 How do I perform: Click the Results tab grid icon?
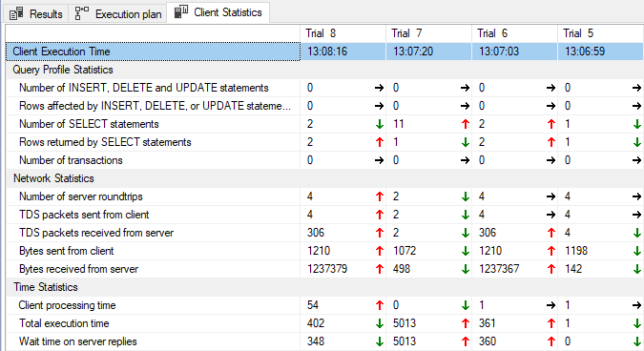(16, 13)
